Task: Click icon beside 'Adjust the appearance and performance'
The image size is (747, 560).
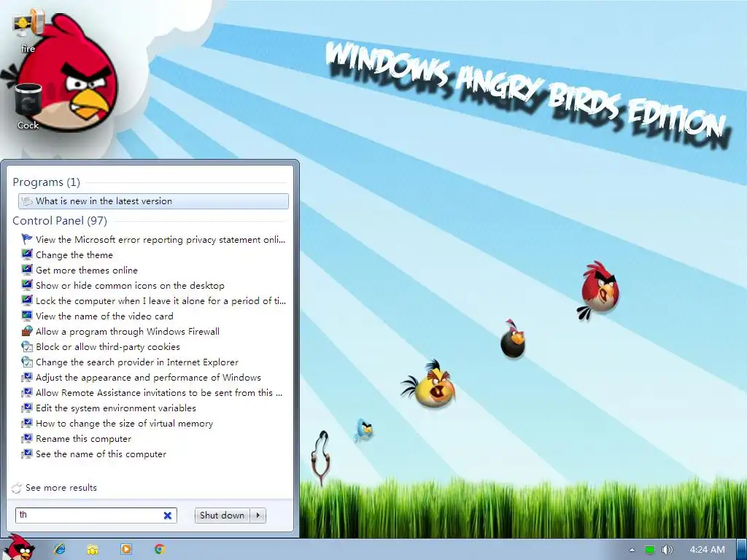Action: (27, 377)
